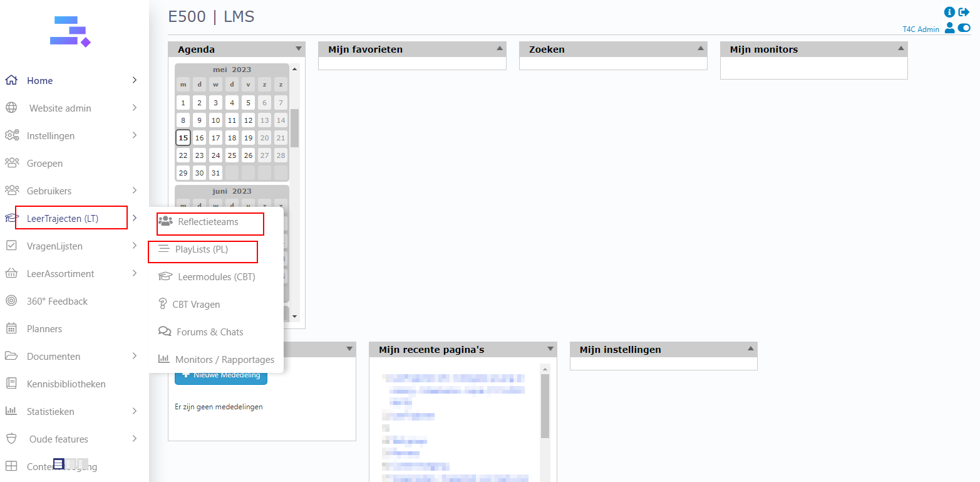Open PlayLists (PL) from the submenu
Screen dimensions: 980x482
point(202,249)
